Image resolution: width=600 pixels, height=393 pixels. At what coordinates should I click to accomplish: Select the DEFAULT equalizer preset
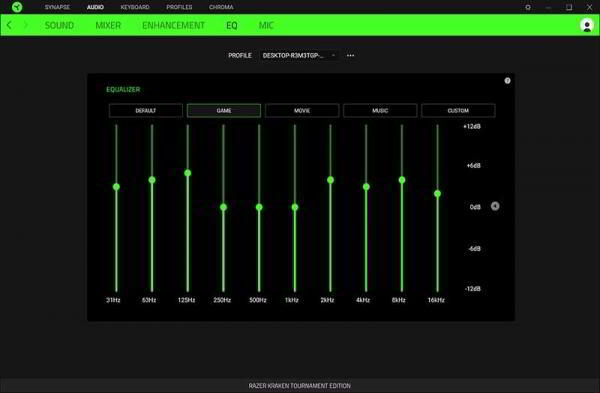point(146,111)
